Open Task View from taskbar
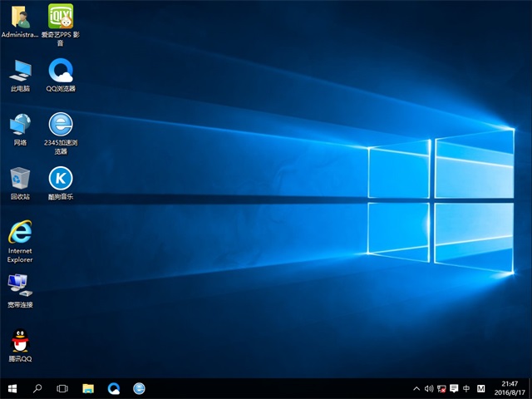Image resolution: width=532 pixels, height=399 pixels. [x=62, y=388]
